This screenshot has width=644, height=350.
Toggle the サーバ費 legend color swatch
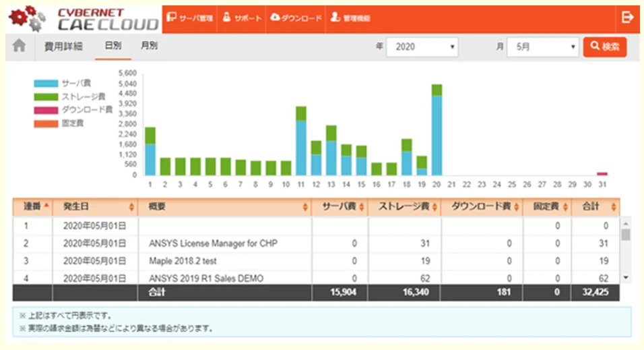point(46,84)
